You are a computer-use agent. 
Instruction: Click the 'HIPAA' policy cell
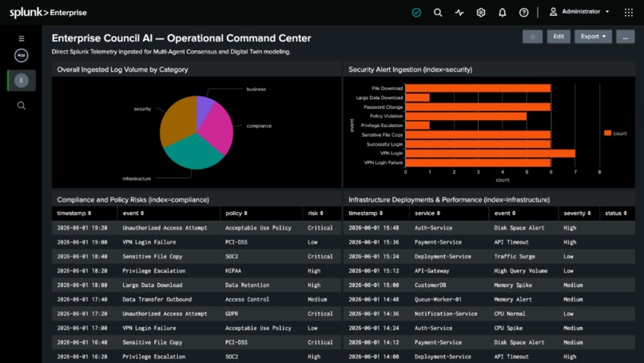coord(233,271)
